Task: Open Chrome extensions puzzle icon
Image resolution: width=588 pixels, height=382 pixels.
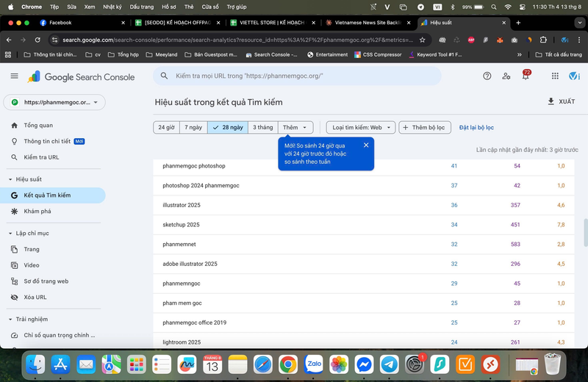Action: [543, 40]
